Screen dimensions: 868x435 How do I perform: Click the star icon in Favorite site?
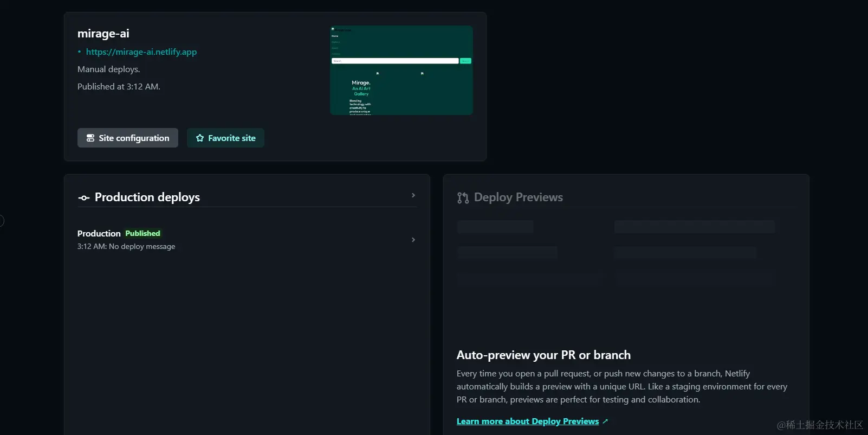click(x=200, y=138)
